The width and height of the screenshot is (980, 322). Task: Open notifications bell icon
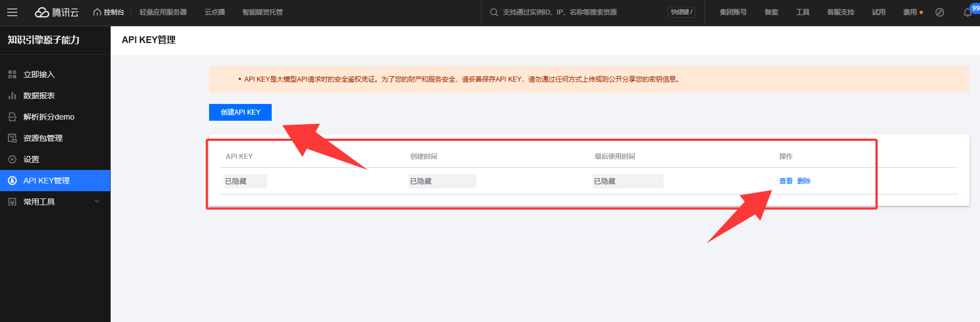pyautogui.click(x=968, y=12)
